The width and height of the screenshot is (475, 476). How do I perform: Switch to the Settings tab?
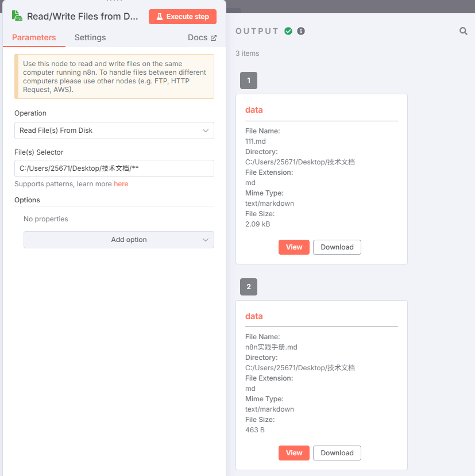(90, 37)
